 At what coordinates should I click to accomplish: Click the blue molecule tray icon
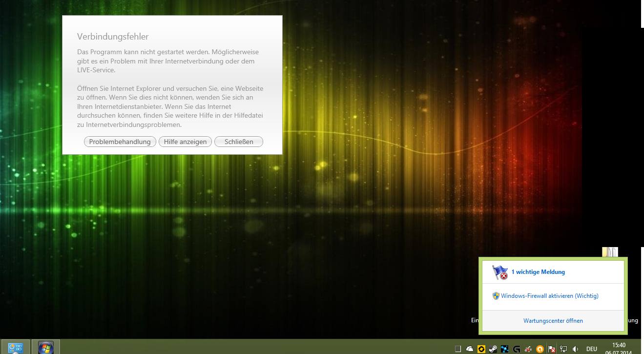505,349
